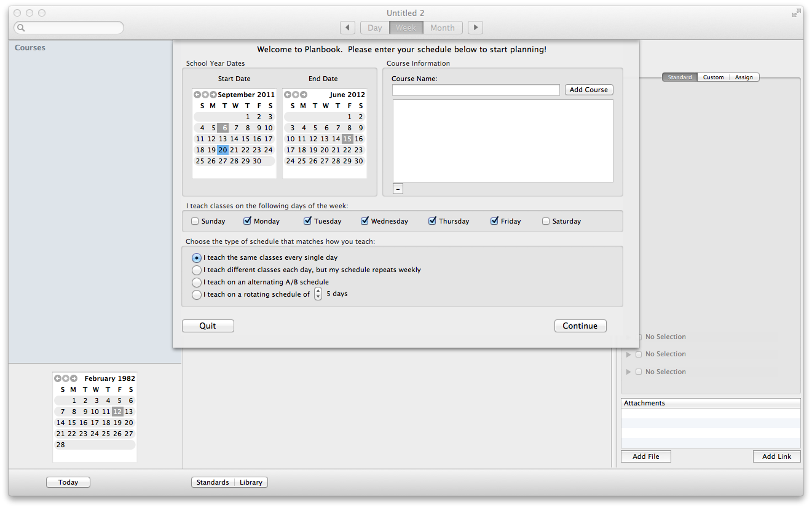Screen dimensions: 812x508
Task: Click the Add File button
Action: click(x=646, y=457)
